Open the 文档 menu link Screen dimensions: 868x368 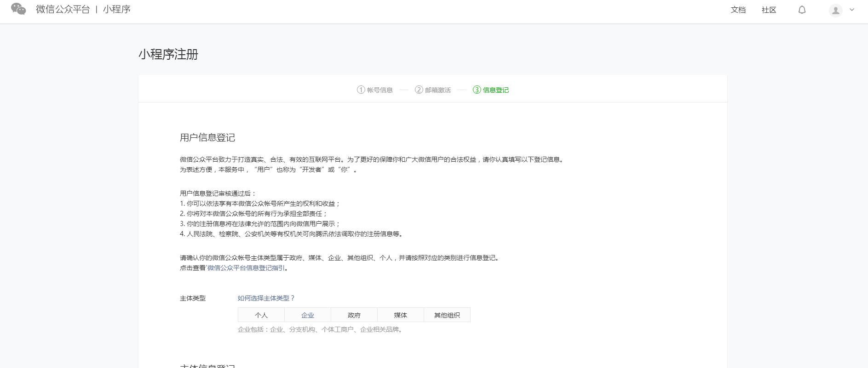[x=738, y=10]
